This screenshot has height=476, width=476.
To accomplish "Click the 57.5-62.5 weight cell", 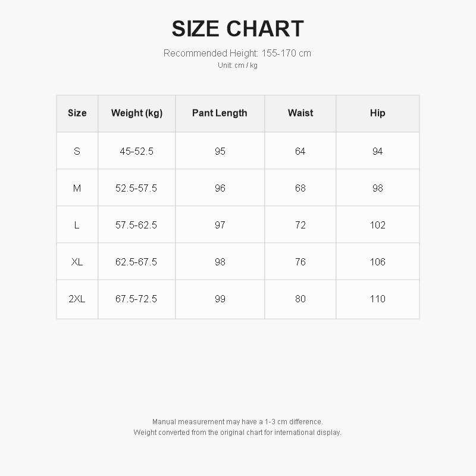I will (x=136, y=225).
